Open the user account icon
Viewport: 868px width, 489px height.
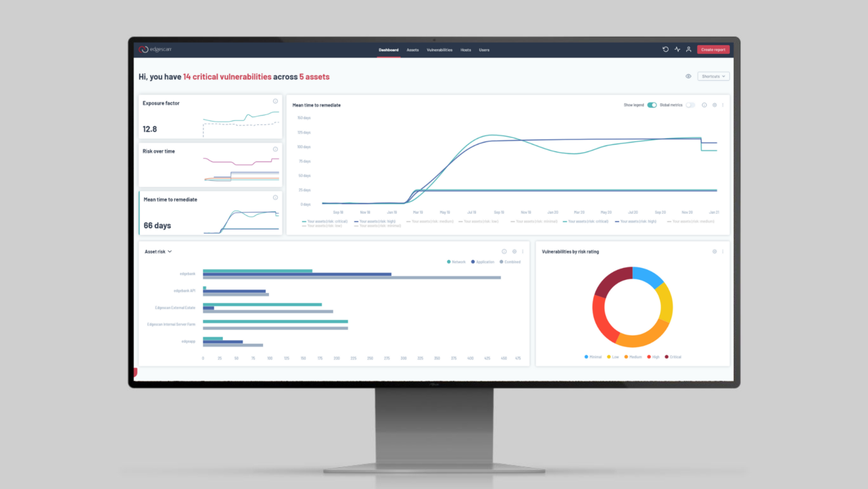pyautogui.click(x=688, y=49)
